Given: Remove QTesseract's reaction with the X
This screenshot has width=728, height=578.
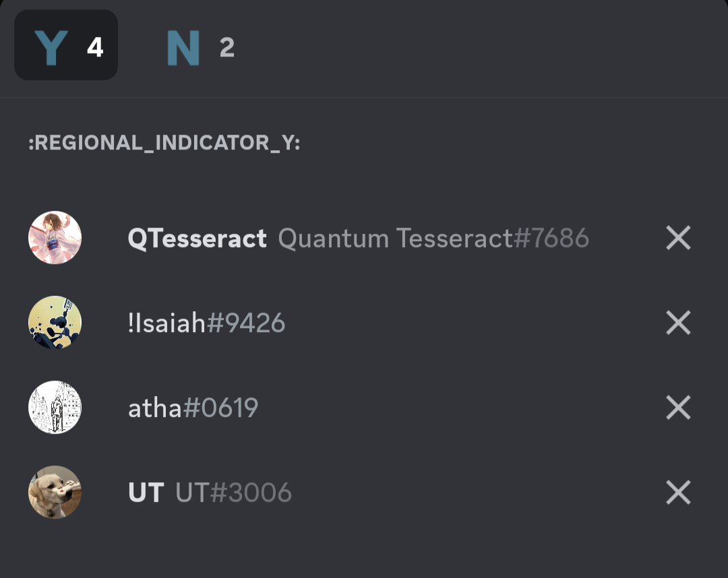Looking at the screenshot, I should 678,238.
